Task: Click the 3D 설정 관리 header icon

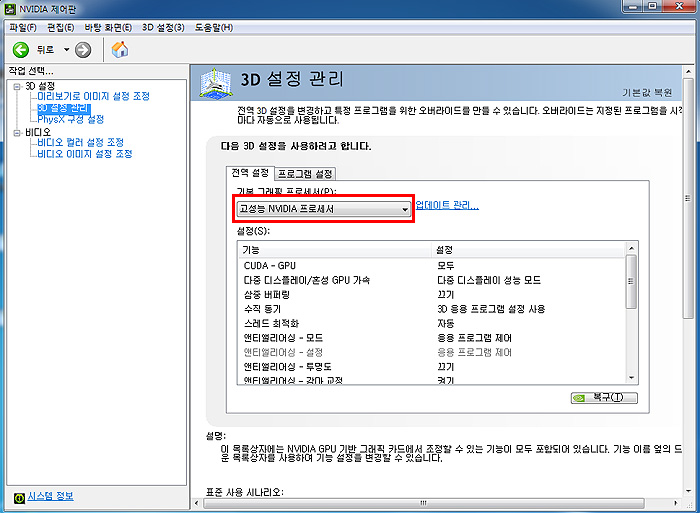Action: click(216, 83)
